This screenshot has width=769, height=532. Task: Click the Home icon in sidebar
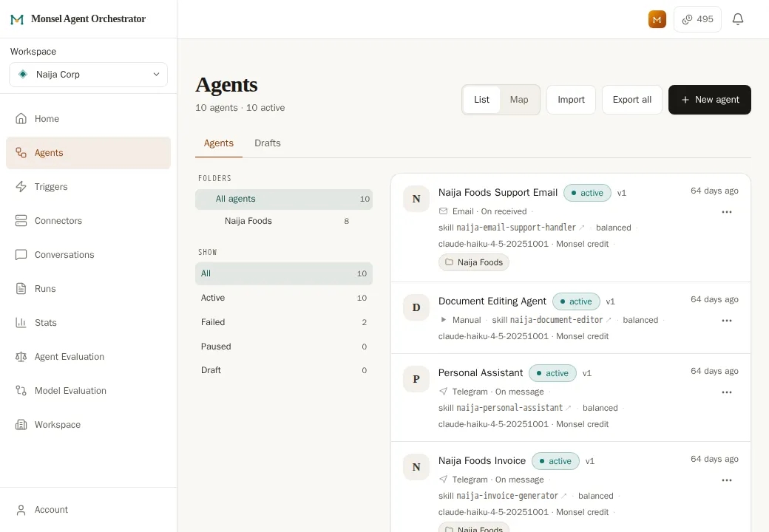click(21, 118)
